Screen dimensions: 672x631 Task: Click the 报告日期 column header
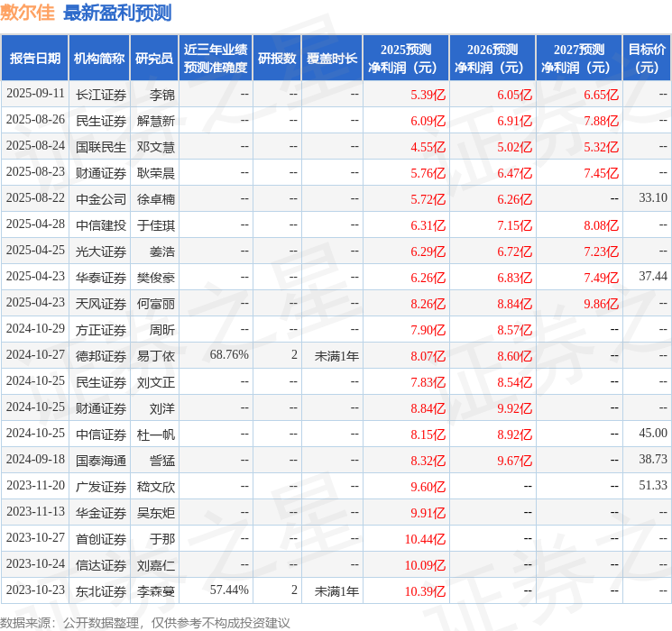34,58
